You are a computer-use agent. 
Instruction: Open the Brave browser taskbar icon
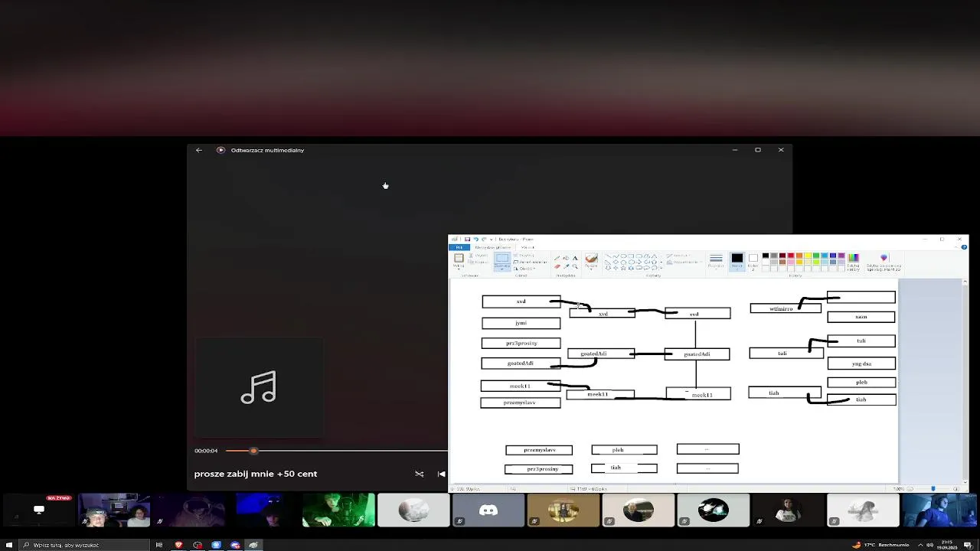tap(179, 545)
